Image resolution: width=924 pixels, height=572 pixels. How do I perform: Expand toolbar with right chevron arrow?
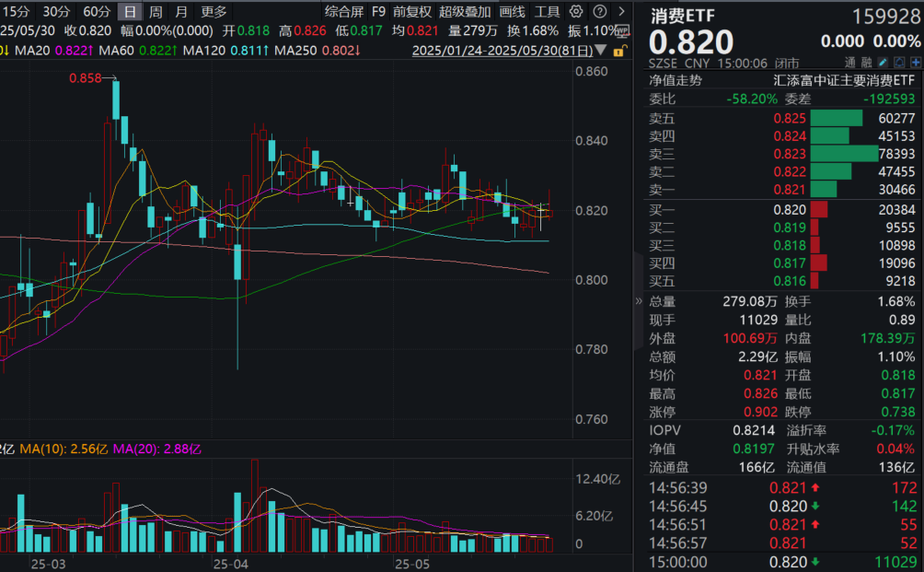(x=620, y=12)
